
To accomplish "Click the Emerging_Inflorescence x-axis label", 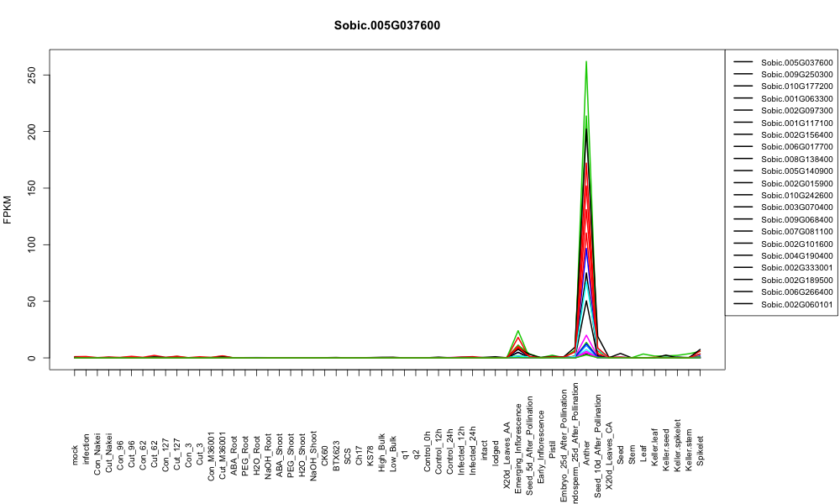I will click(x=518, y=433).
